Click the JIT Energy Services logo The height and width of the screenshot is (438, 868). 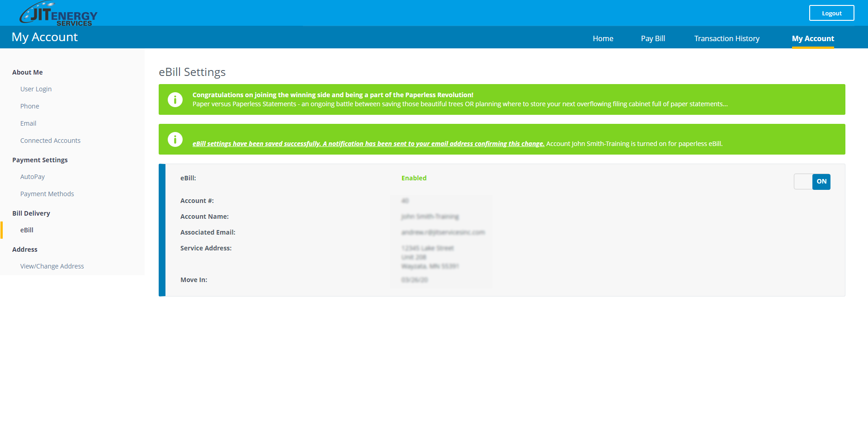pyautogui.click(x=58, y=14)
